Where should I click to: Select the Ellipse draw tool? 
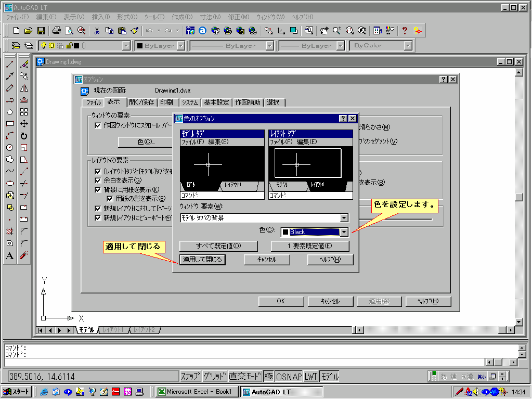click(10, 183)
